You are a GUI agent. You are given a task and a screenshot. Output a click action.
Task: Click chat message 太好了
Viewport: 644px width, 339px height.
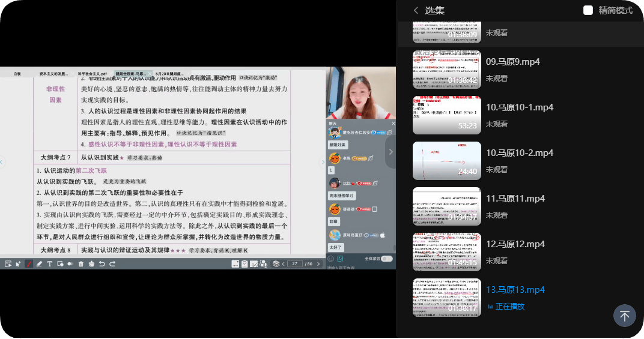(335, 247)
